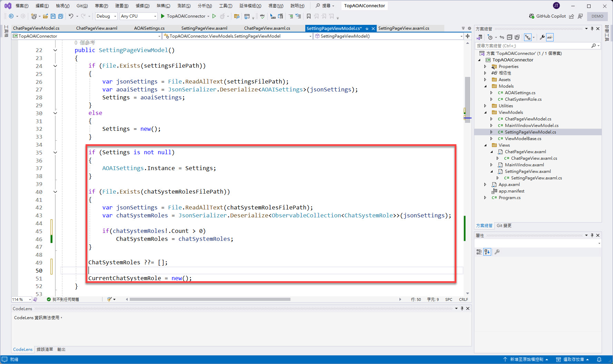Collapse code block at line 24
613x364 pixels.
click(55, 66)
